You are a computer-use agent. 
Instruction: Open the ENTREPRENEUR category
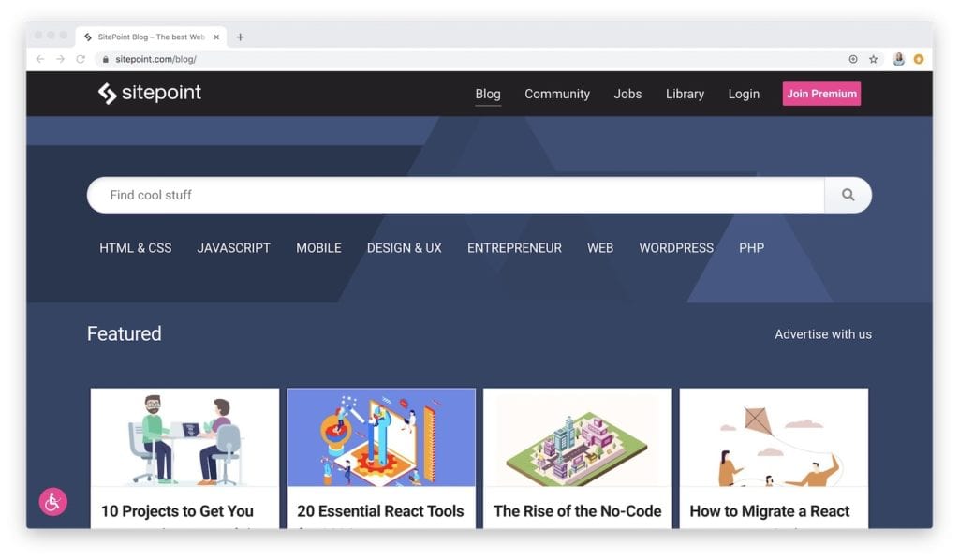pyautogui.click(x=514, y=248)
